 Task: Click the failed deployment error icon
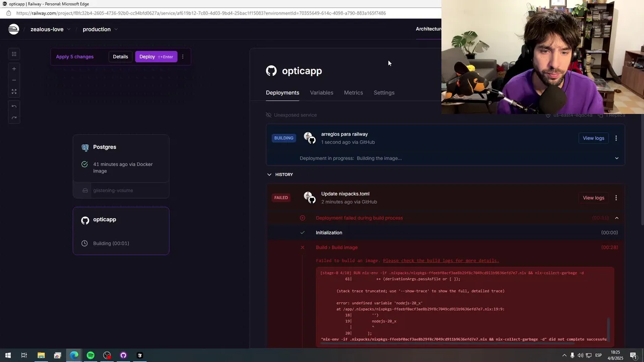click(302, 218)
